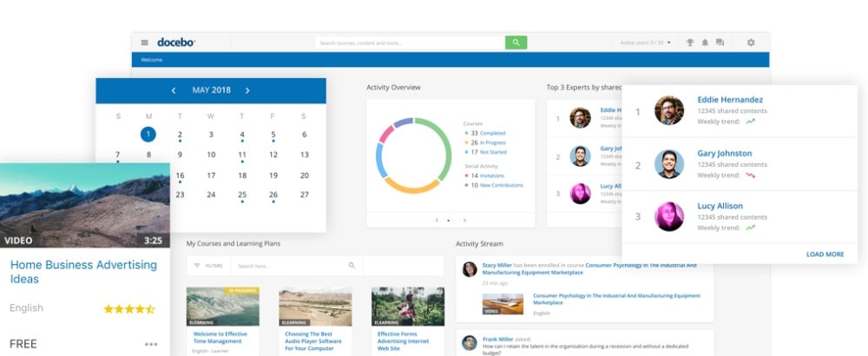Click LOAD MORE in experts panel

click(825, 254)
